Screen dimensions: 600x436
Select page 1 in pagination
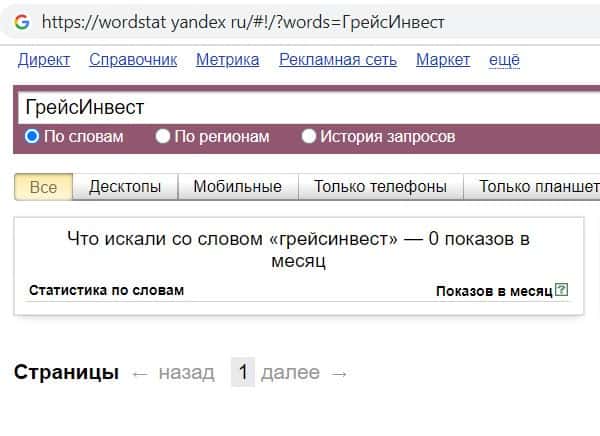[243, 372]
